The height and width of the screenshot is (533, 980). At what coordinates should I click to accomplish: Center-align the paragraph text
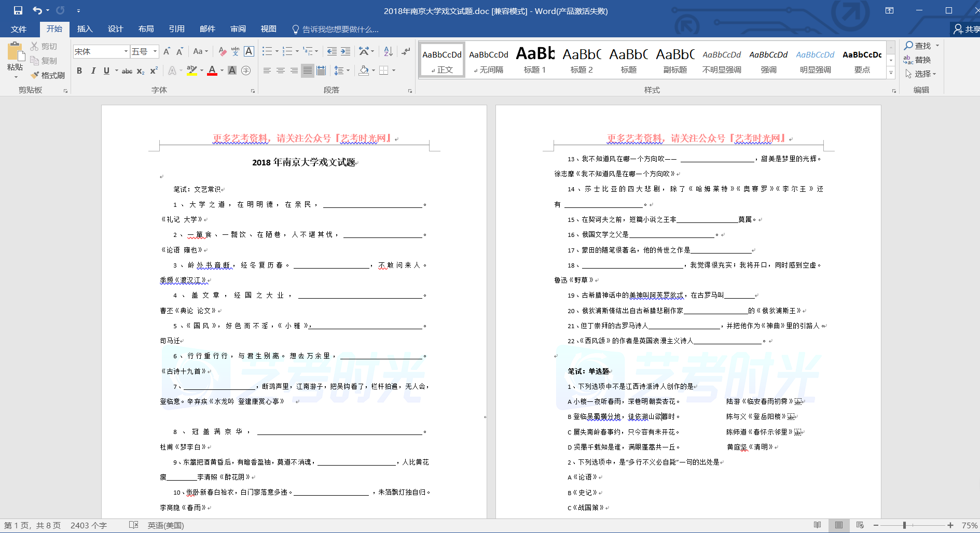click(x=281, y=71)
